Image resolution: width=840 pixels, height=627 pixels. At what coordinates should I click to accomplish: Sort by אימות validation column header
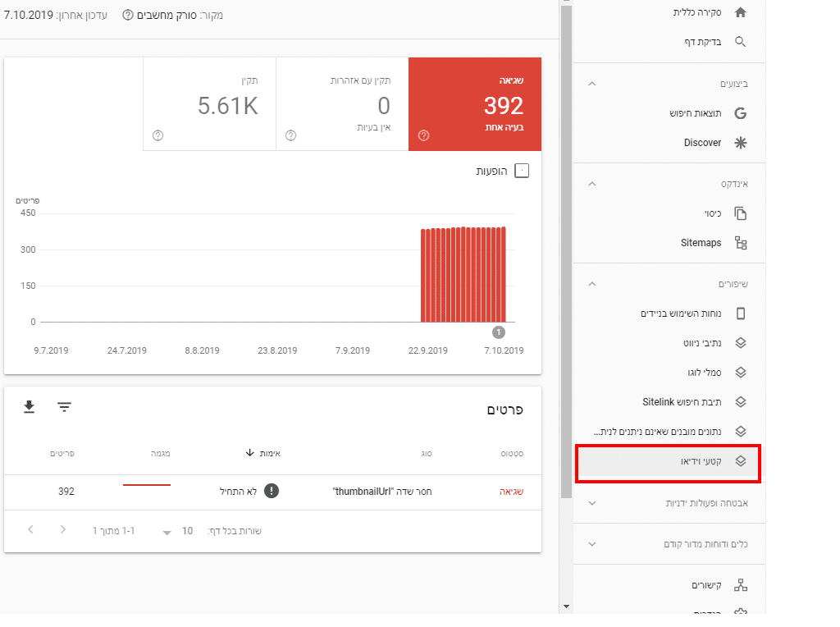tap(263, 453)
